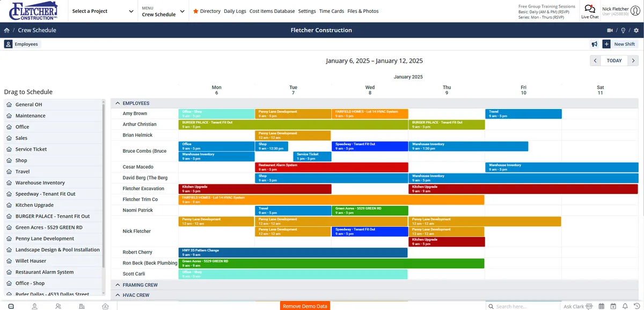This screenshot has height=310, width=644.
Task: Click the Ask Clark assistant icon
Action: 589,306
